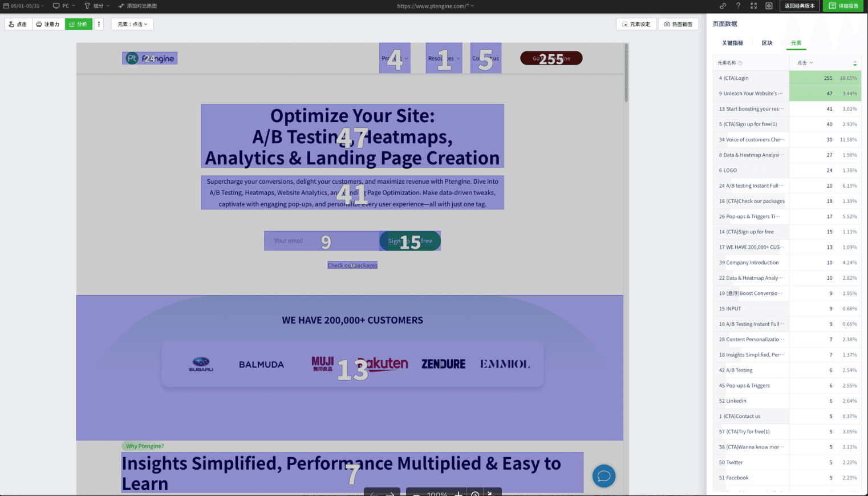
Task: Switch to the 区块 tab
Action: [767, 43]
